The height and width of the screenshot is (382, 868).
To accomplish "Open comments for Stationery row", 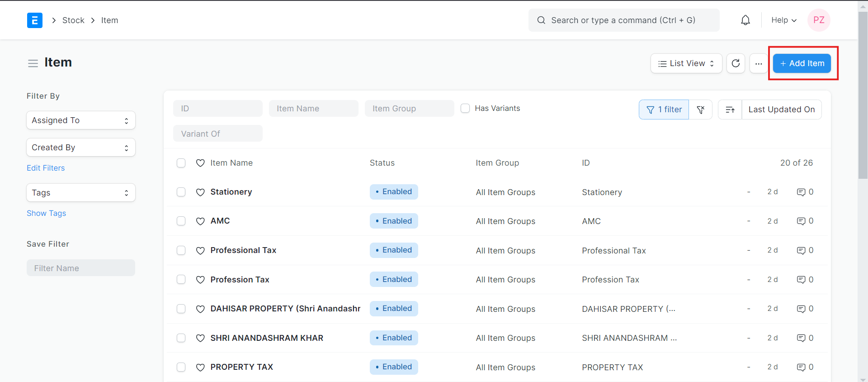I will [805, 192].
